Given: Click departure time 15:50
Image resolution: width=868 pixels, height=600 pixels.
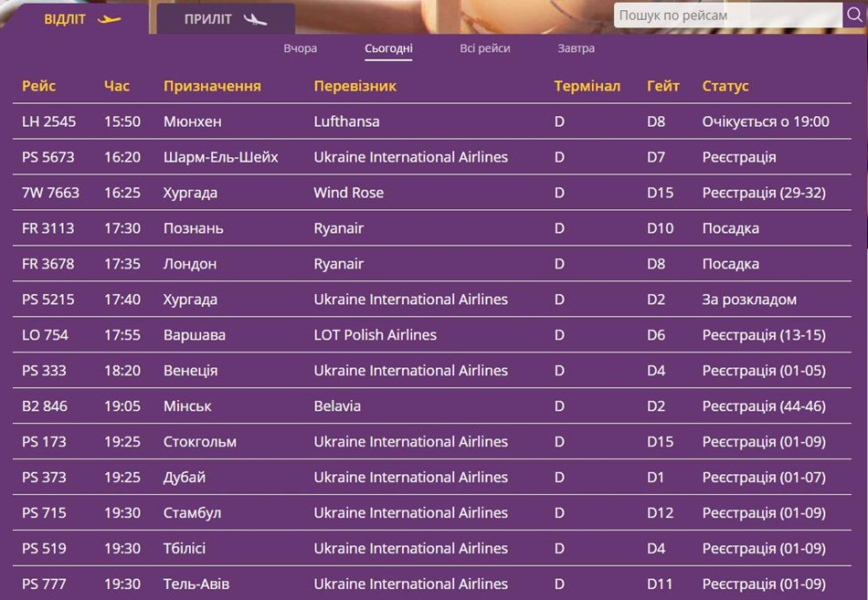Looking at the screenshot, I should click(x=122, y=121).
